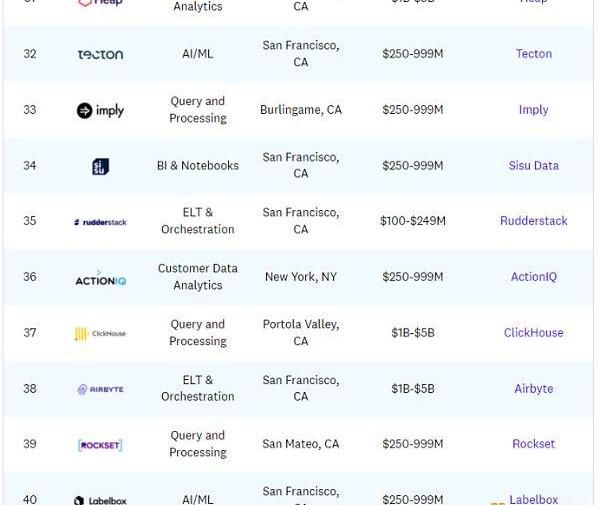Click the Labelbox logo icon
The image size is (600, 505).
click(x=80, y=500)
